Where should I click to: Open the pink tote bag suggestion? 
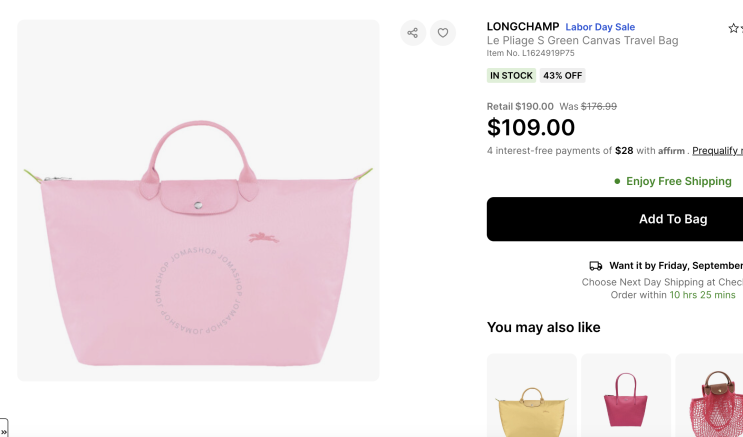point(626,400)
